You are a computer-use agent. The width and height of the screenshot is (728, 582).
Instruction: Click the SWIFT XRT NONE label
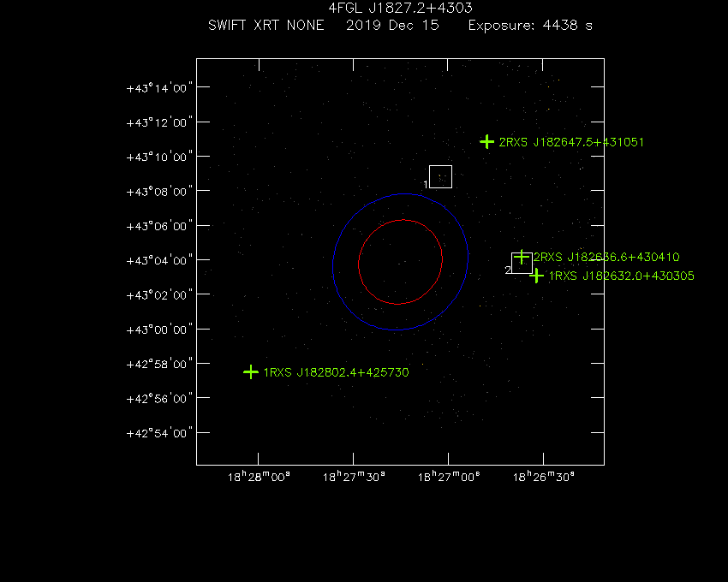click(266, 25)
